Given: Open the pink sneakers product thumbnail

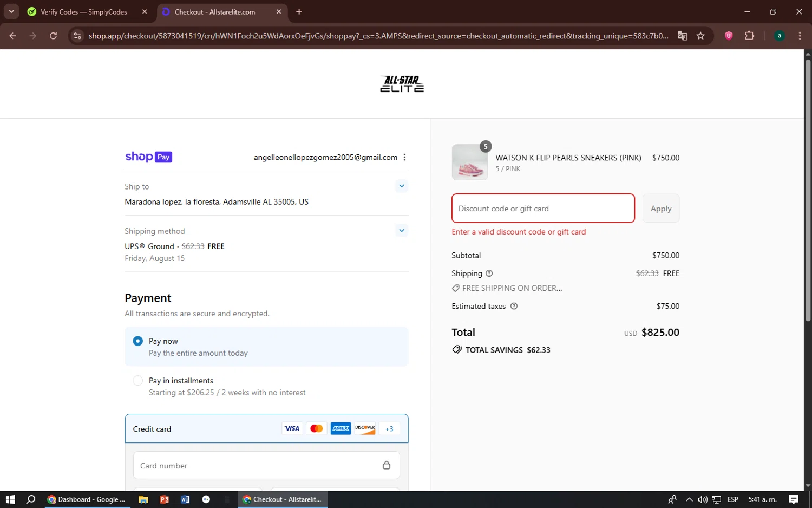Looking at the screenshot, I should [x=469, y=162].
